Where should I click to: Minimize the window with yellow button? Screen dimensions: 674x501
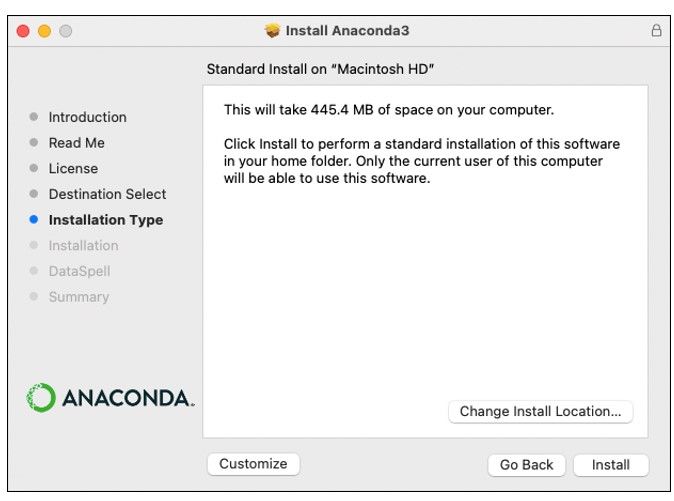pyautogui.click(x=44, y=31)
